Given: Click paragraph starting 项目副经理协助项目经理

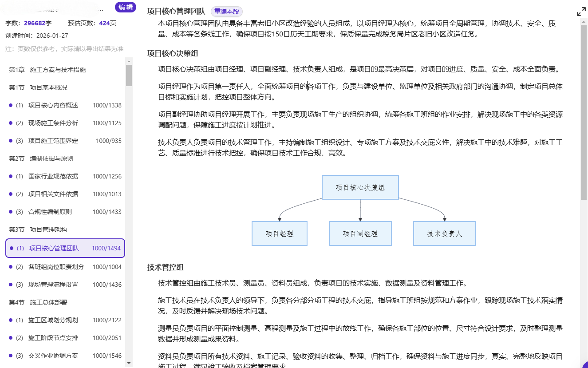Looking at the screenshot, I should [360, 120].
